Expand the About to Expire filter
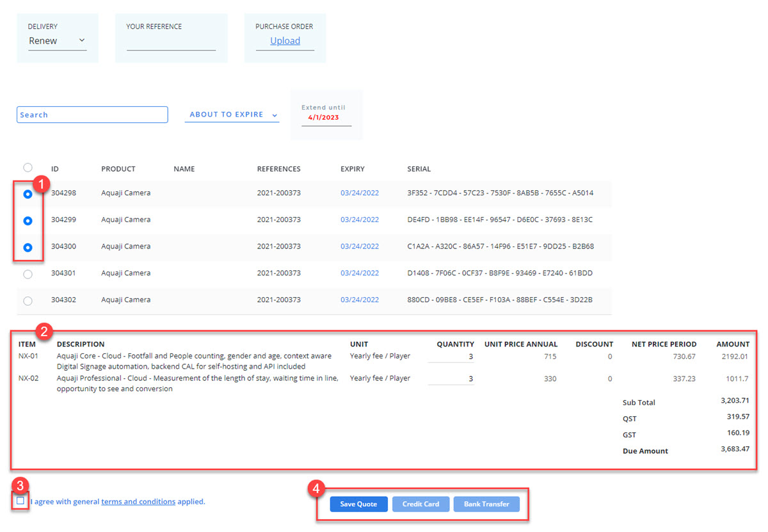768x532 pixels. [x=232, y=115]
